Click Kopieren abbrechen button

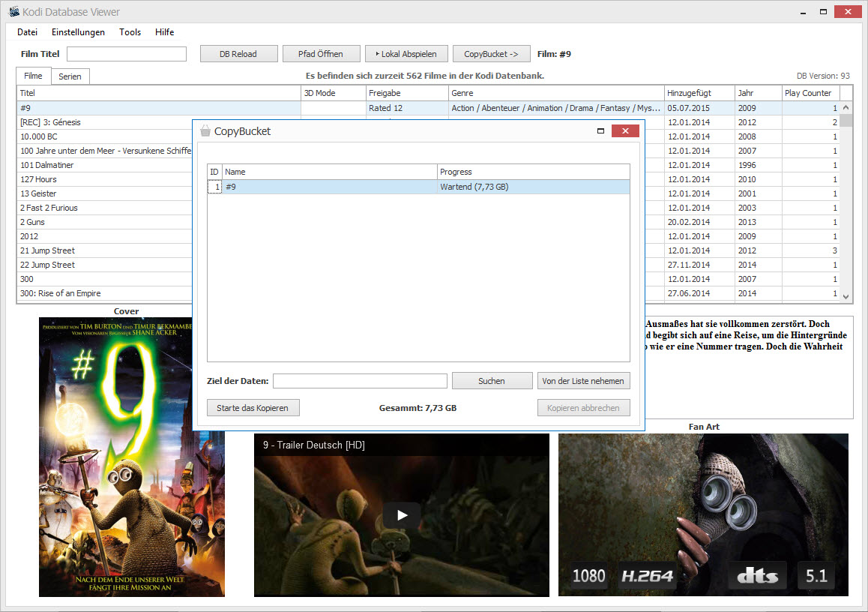tap(583, 408)
